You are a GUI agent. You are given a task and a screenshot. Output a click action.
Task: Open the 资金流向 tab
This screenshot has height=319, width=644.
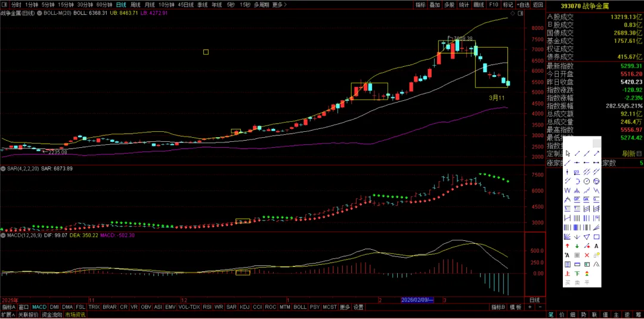[x=52, y=315]
